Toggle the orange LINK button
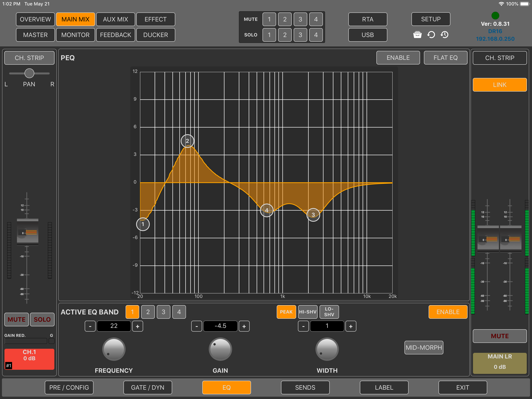 [499, 85]
